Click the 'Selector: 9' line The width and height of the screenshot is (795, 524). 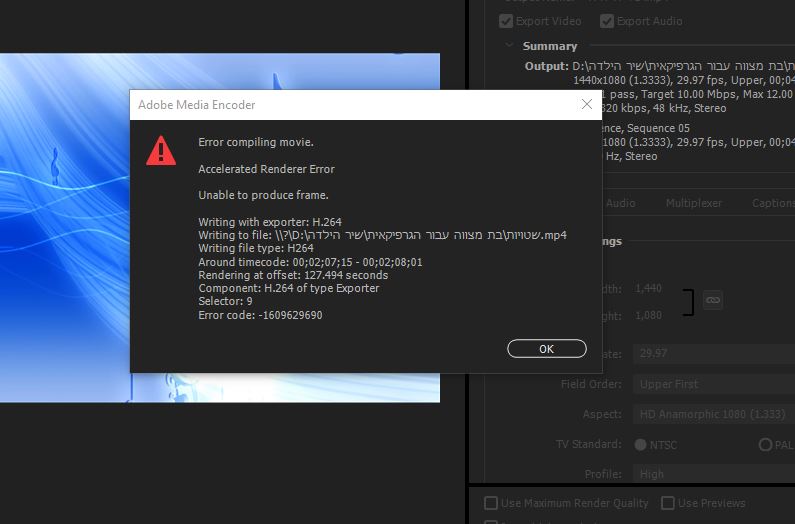pos(225,301)
